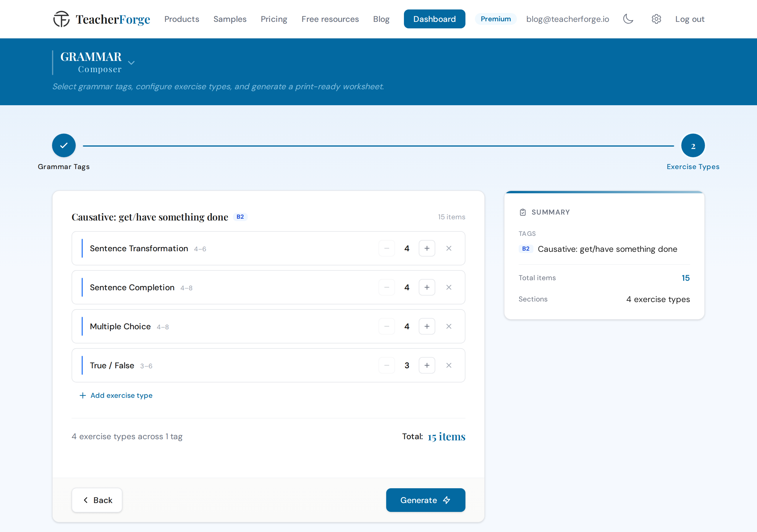This screenshot has height=532, width=757.
Task: Open settings gear icon
Action: [656, 19]
